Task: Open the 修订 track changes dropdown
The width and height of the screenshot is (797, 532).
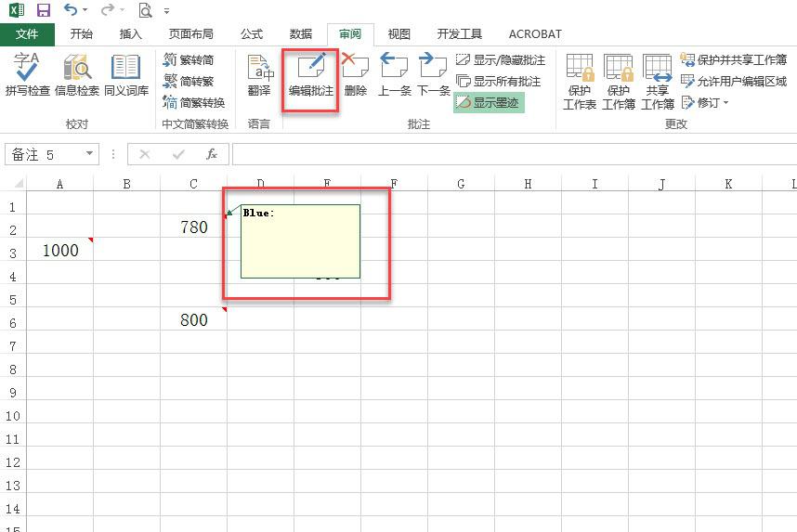Action: coord(705,103)
